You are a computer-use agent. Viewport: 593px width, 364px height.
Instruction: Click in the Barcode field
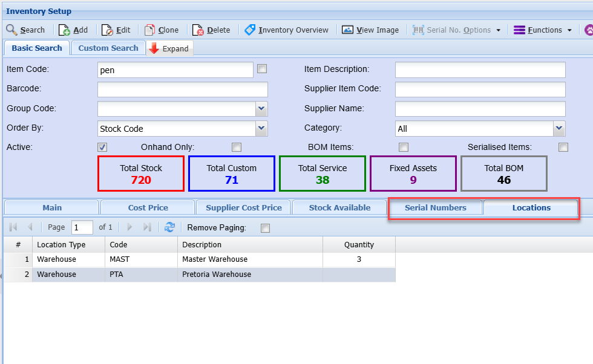pos(182,89)
